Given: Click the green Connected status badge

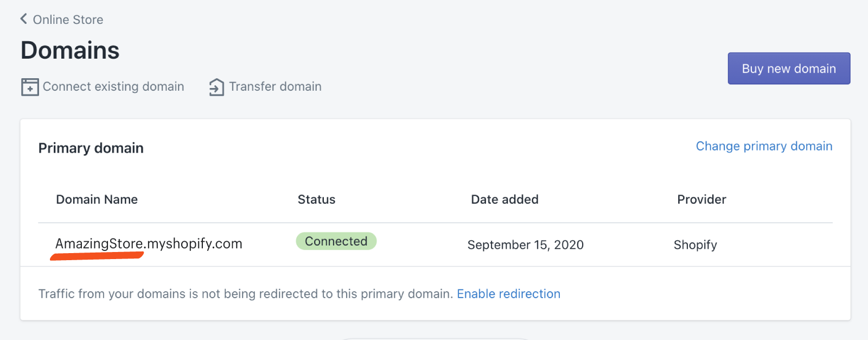Looking at the screenshot, I should pos(336,241).
